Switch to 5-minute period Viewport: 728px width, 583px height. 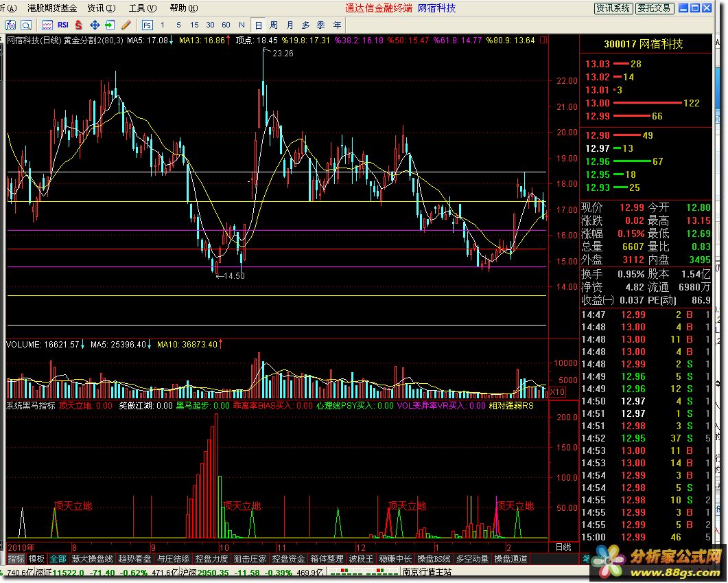pyautogui.click(x=178, y=25)
